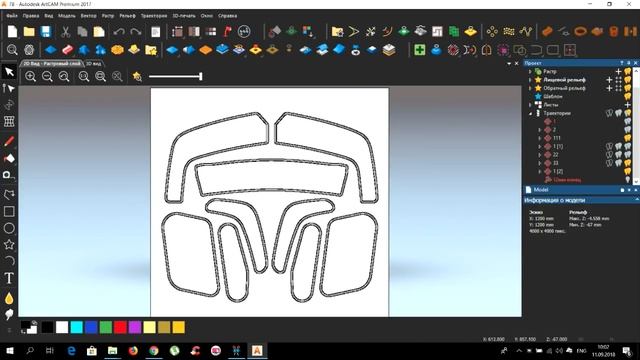Click the previous zoom magnifier icon
The height and width of the screenshot is (360, 640).
tap(64, 76)
